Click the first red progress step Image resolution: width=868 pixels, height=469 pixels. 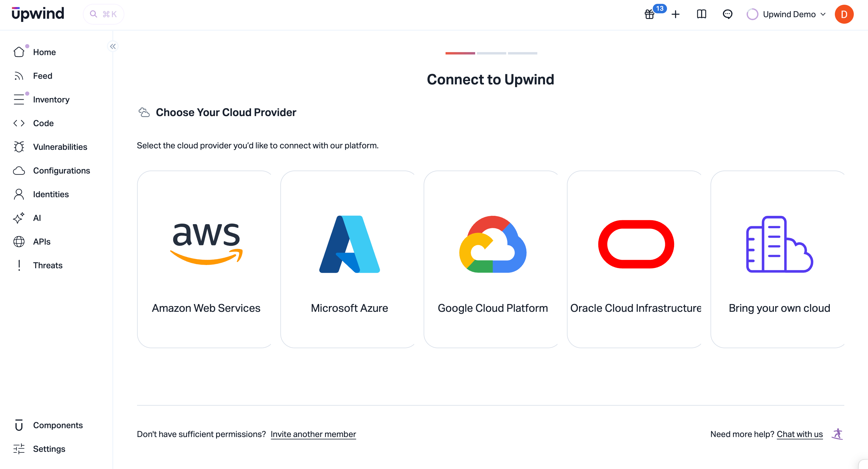[460, 53]
